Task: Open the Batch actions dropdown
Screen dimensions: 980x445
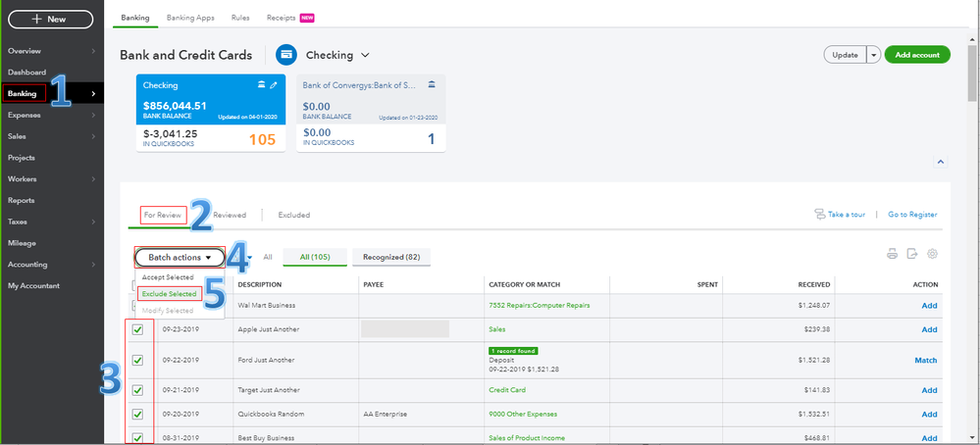Action: [x=180, y=257]
